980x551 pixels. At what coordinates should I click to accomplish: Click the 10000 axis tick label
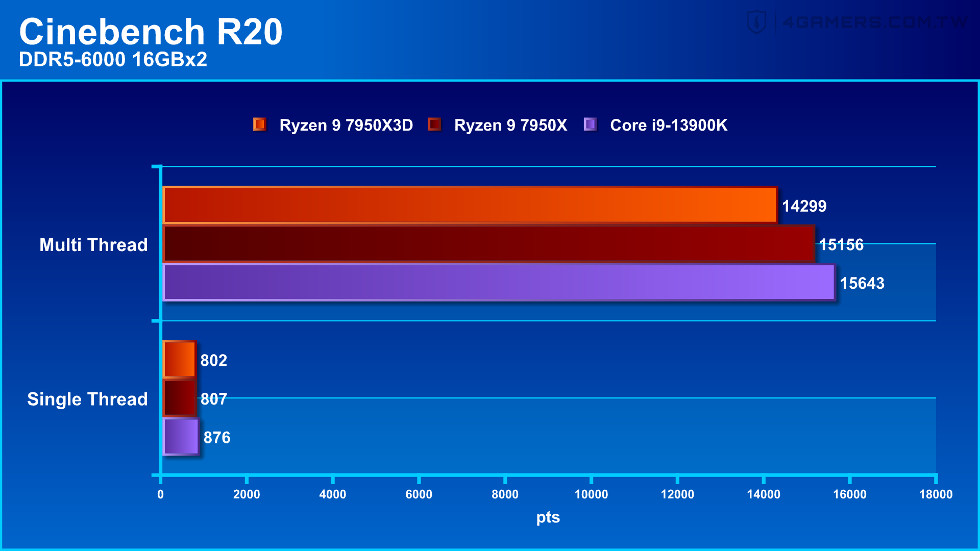591,494
